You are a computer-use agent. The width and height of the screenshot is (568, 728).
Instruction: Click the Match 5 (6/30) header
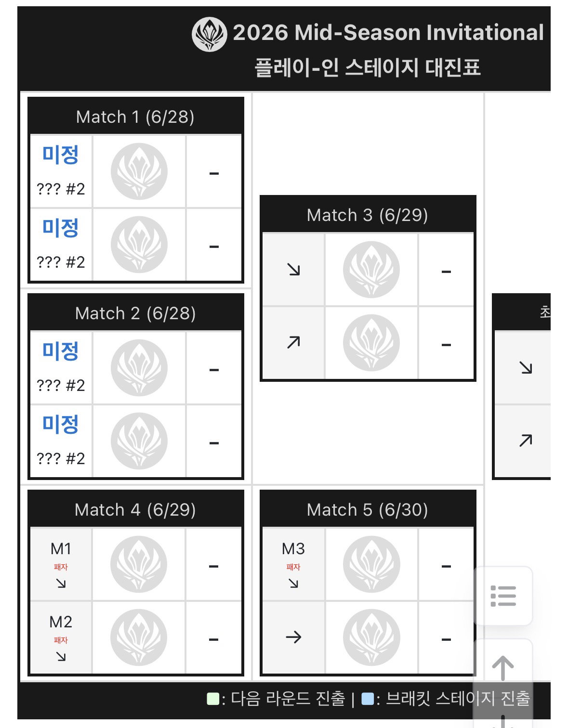coord(368,509)
